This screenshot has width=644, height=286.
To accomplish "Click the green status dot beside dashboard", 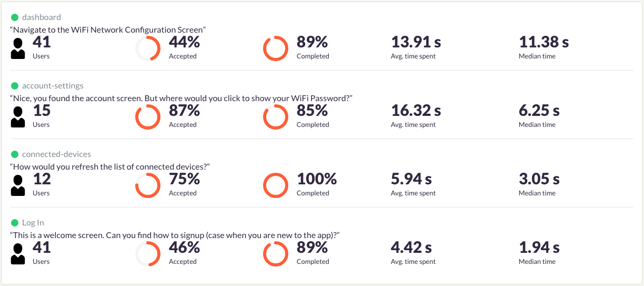I will point(15,17).
